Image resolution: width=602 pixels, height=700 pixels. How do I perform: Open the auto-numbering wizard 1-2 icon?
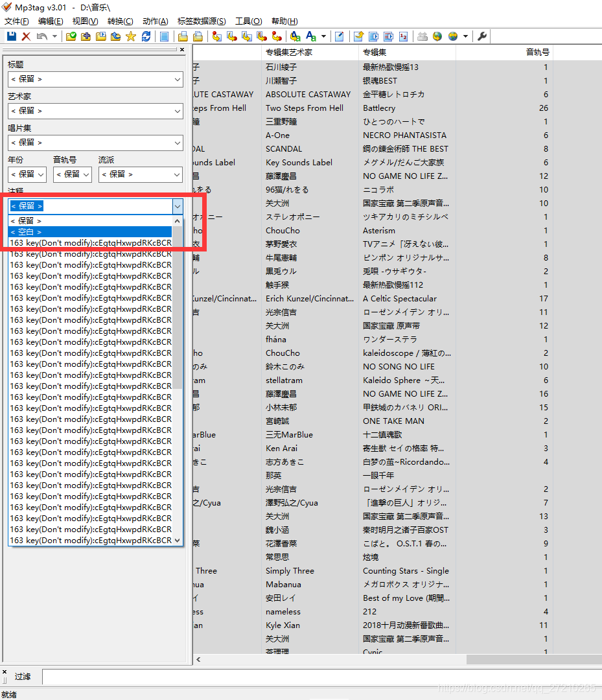(404, 36)
